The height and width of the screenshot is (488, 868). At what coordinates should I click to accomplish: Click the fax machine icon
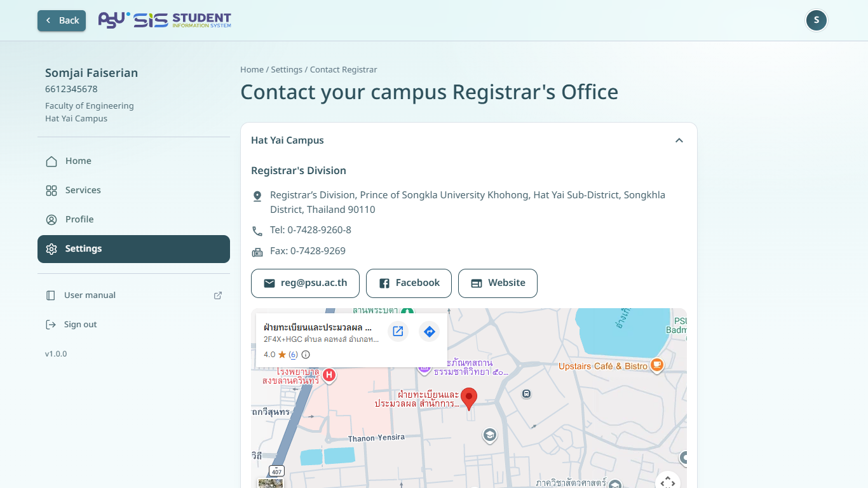pyautogui.click(x=257, y=252)
